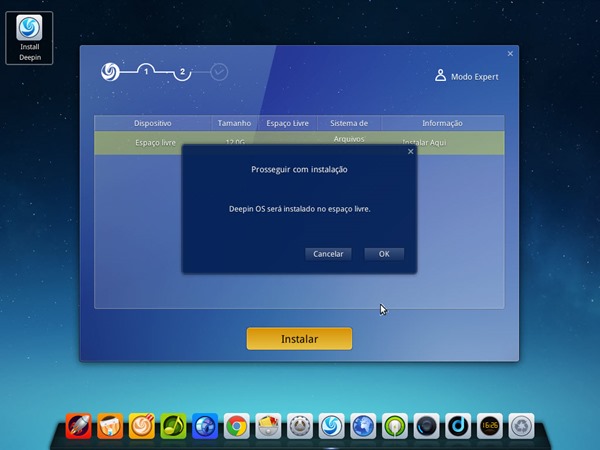This screenshot has width=600, height=450.
Task: Click the Sistema de Arquivos column header
Action: [349, 123]
